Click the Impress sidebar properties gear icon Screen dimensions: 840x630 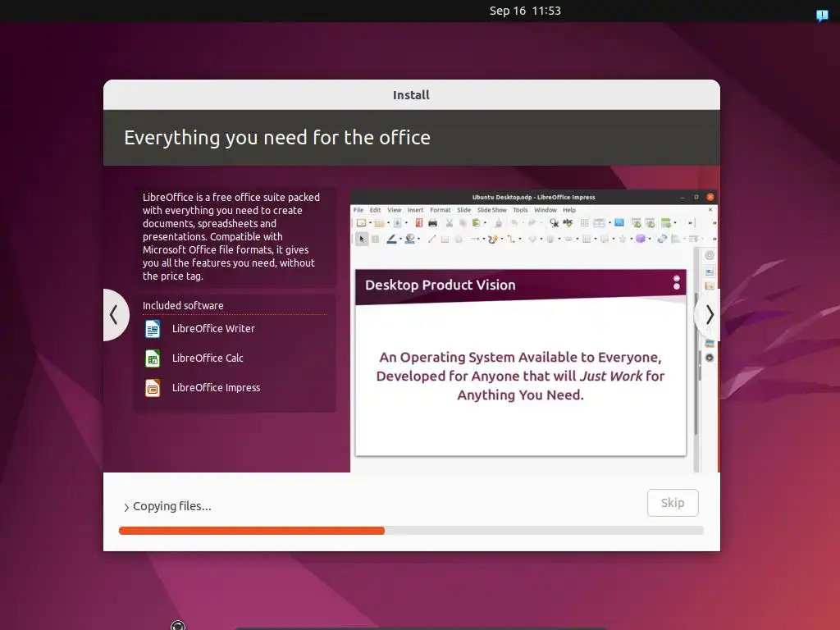click(710, 255)
